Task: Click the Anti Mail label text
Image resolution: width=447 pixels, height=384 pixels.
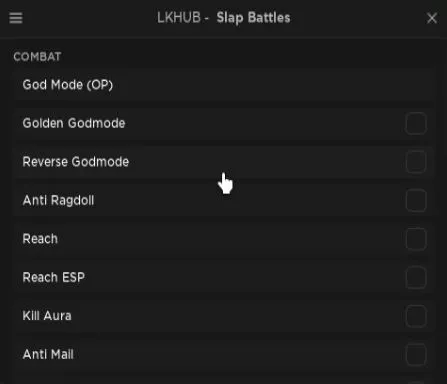Action: pos(48,354)
